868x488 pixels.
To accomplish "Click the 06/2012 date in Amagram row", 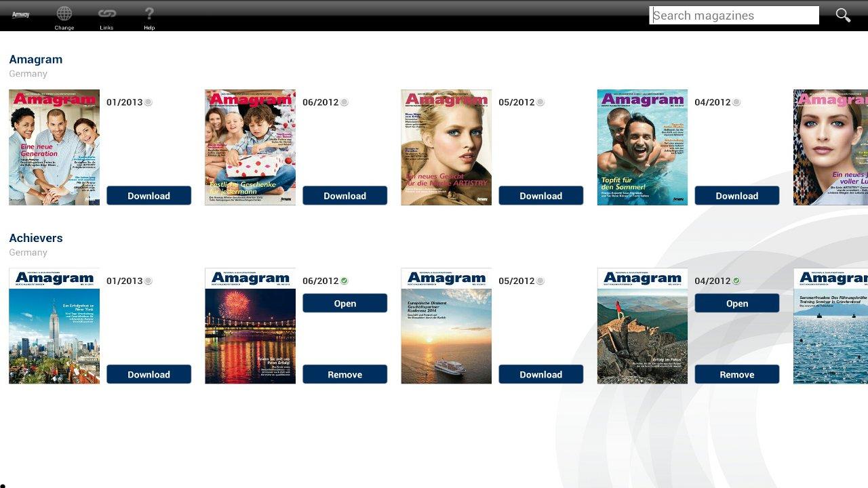I will [x=321, y=102].
